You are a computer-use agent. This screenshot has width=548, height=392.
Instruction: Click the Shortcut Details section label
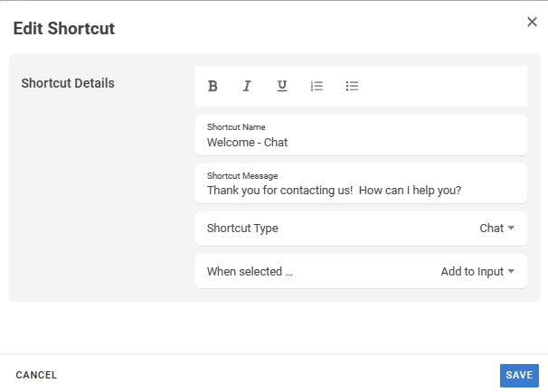click(68, 83)
